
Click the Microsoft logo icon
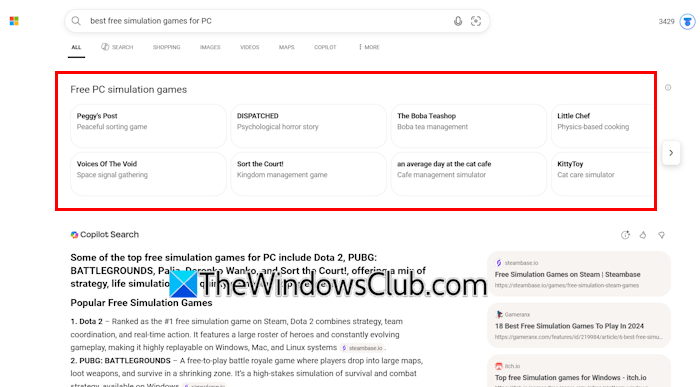(x=14, y=21)
